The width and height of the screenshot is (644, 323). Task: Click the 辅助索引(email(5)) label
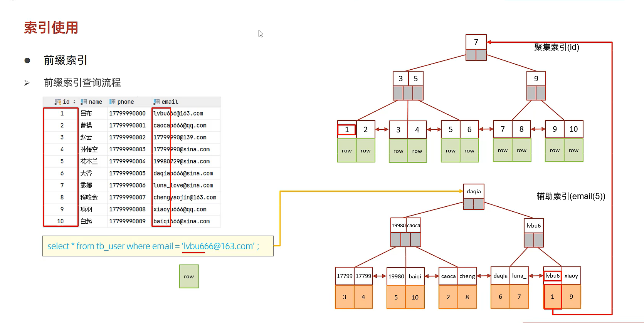coord(571,196)
